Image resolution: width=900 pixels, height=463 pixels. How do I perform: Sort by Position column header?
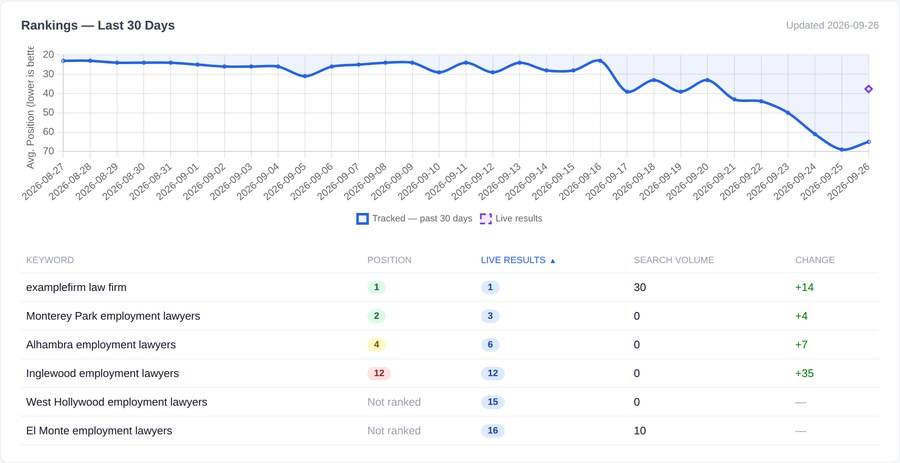tap(389, 260)
